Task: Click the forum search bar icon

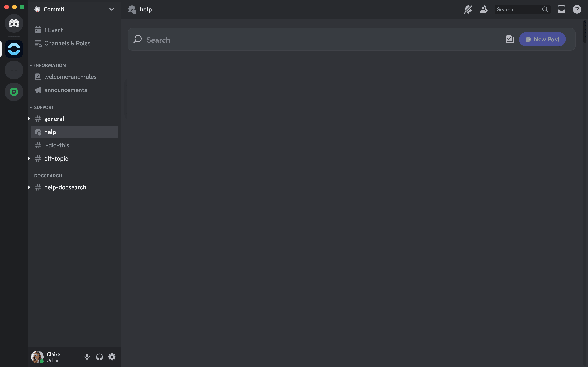Action: (137, 39)
